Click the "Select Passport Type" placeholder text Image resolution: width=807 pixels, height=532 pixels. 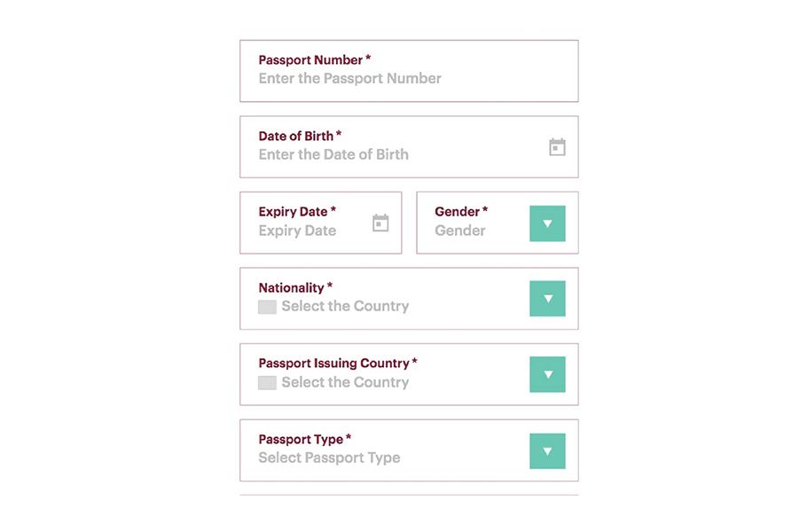click(x=329, y=458)
